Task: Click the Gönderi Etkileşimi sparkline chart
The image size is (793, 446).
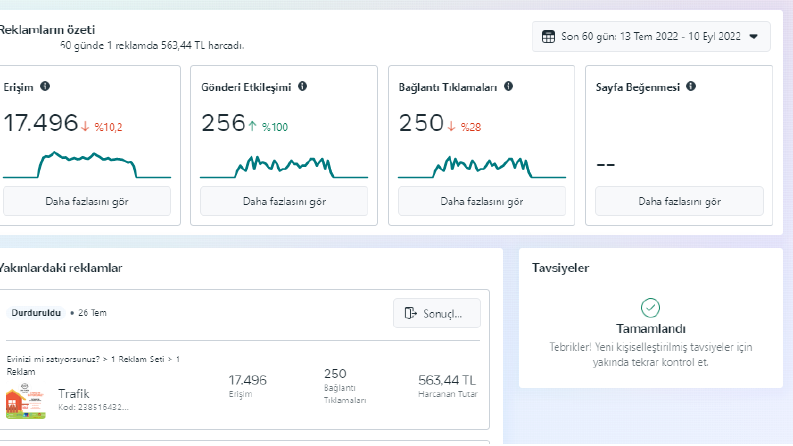Action: pos(284,167)
